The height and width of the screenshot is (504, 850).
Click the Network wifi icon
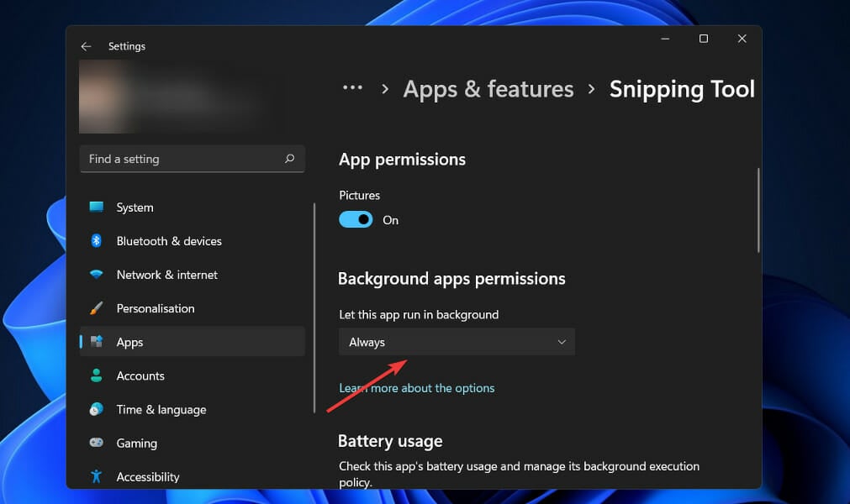coord(97,275)
